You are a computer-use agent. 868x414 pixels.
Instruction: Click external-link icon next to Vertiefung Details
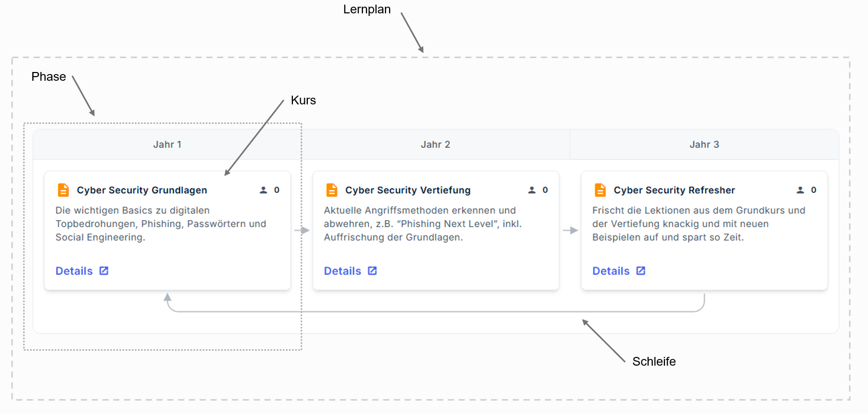(x=373, y=271)
